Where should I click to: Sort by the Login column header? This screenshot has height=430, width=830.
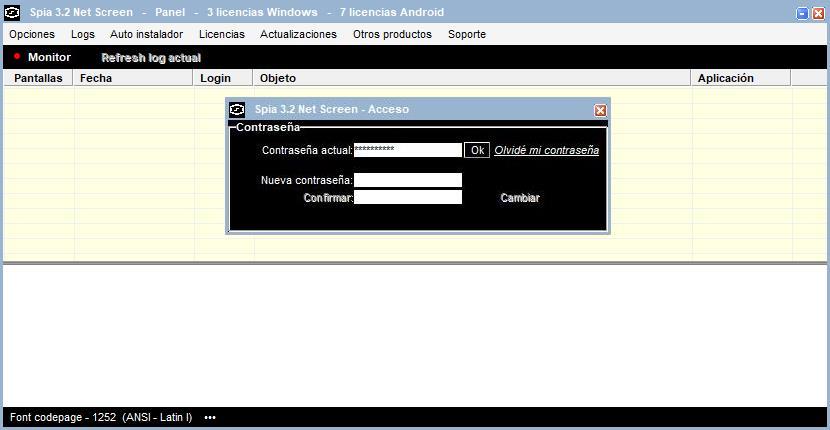[x=223, y=78]
